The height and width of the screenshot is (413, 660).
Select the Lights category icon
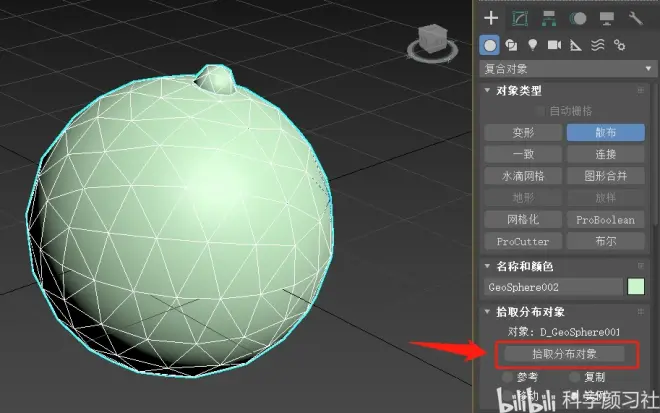coord(532,45)
